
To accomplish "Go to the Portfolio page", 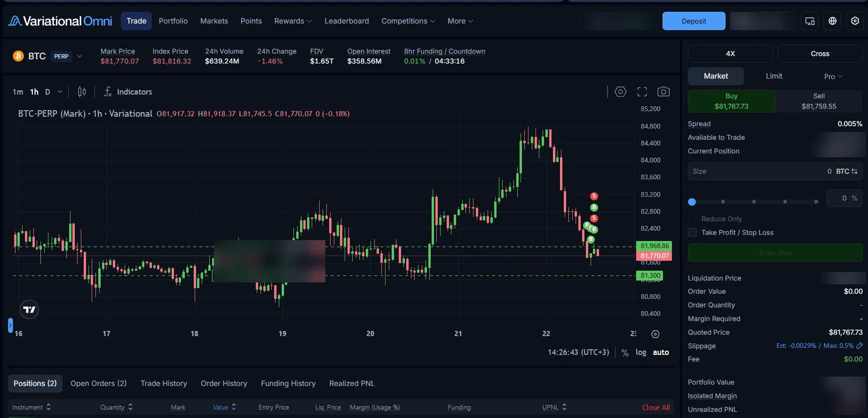I will tap(173, 21).
